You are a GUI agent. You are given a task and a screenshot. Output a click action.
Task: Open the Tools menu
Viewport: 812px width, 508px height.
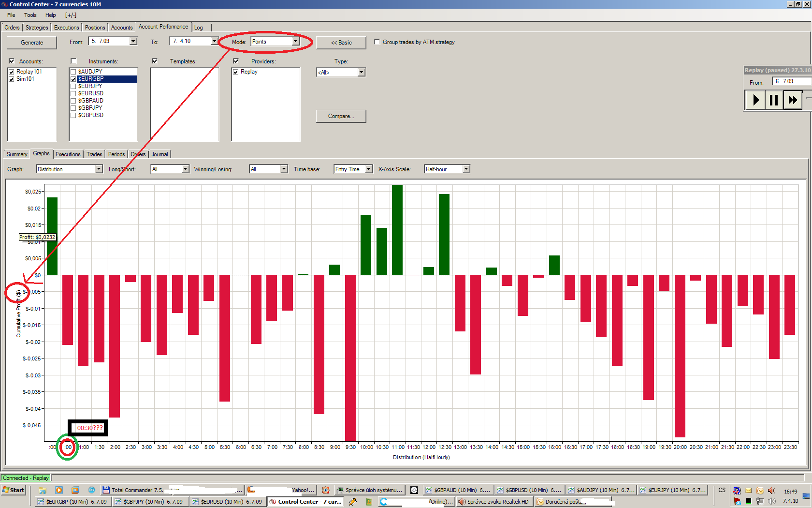tap(30, 15)
